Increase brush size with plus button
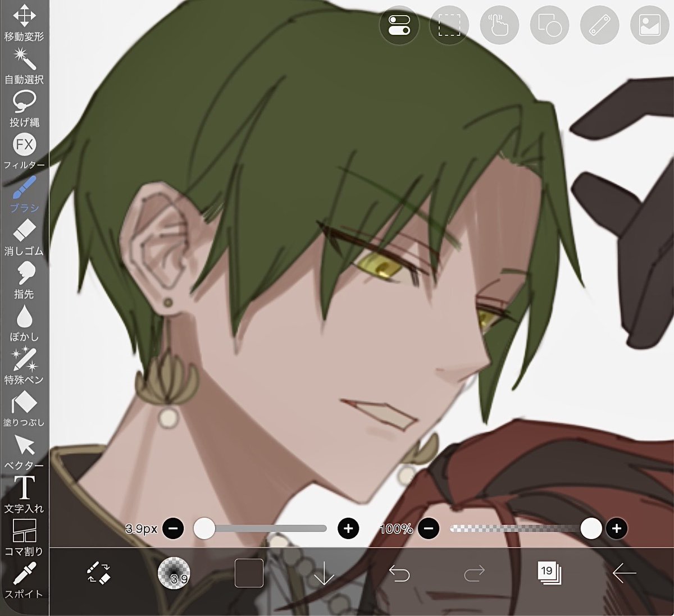 [348, 528]
